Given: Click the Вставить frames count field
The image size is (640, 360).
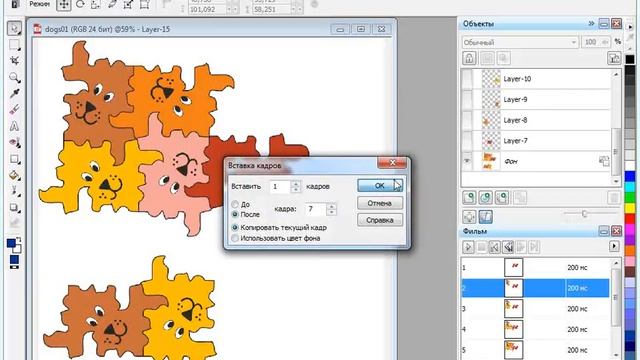Looking at the screenshot, I should (280, 187).
